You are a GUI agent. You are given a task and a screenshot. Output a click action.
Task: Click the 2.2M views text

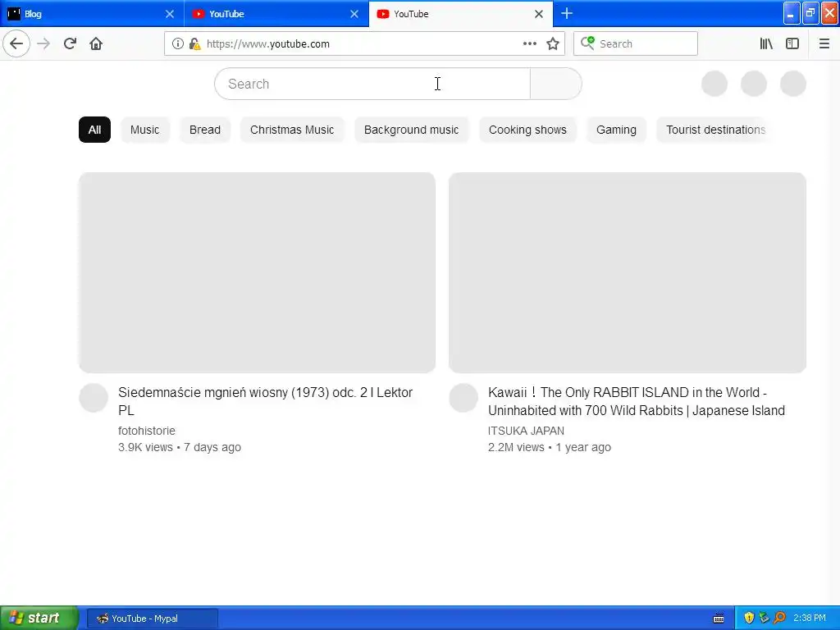click(x=516, y=447)
